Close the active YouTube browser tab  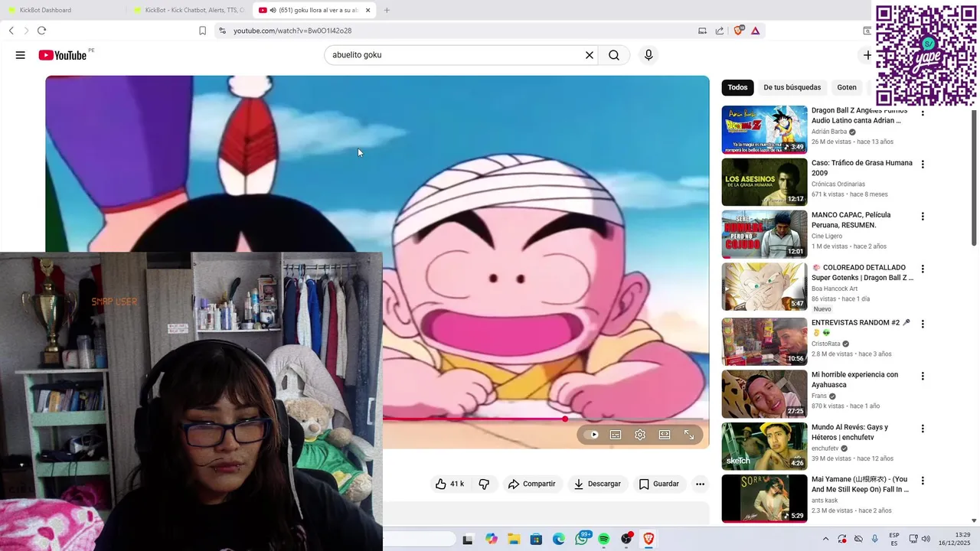367,10
